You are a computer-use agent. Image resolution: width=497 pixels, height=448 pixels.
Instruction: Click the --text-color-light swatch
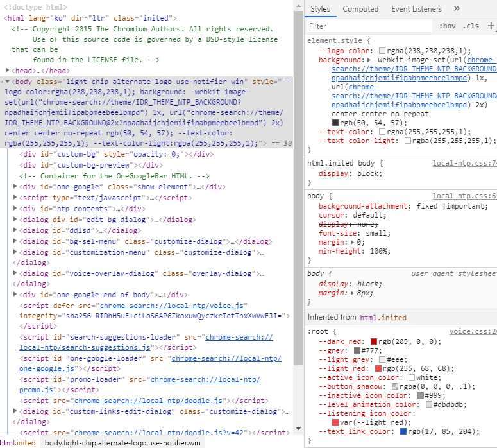pos(408,141)
